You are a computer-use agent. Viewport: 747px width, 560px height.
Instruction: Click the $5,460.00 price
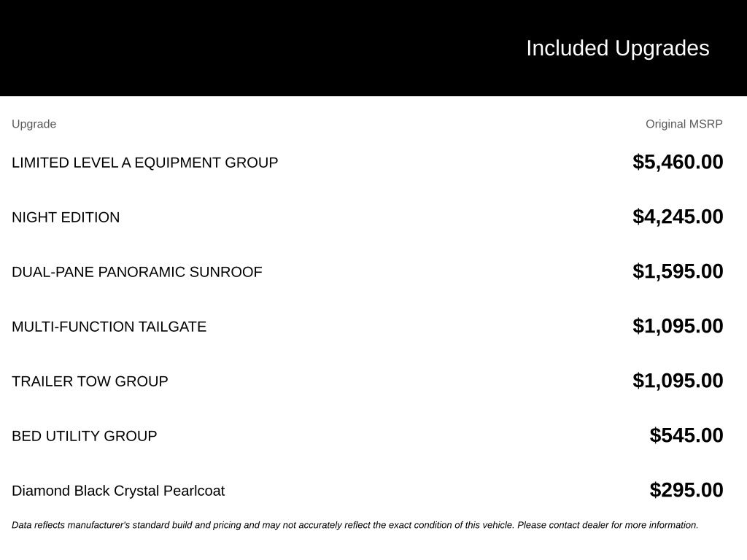point(678,162)
